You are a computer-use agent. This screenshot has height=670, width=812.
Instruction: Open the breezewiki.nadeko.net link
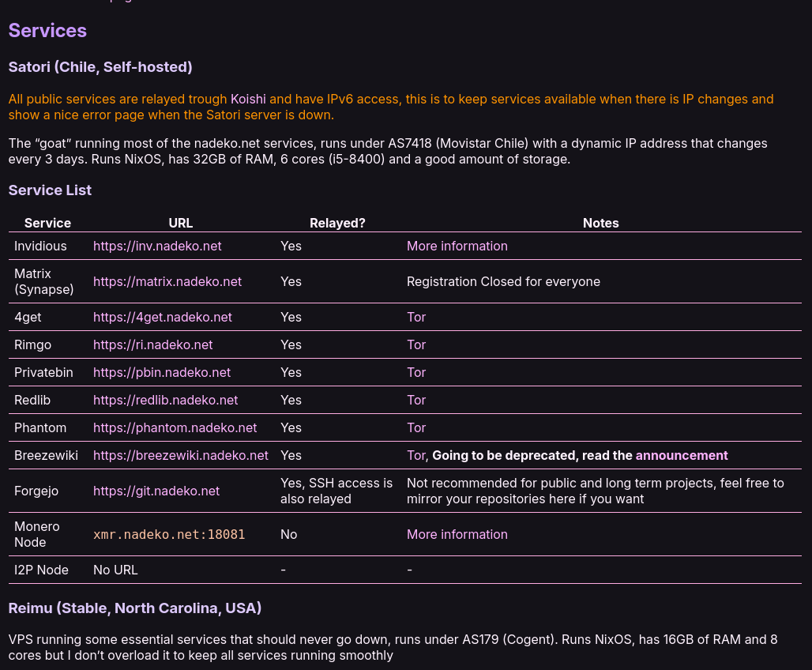[181, 455]
